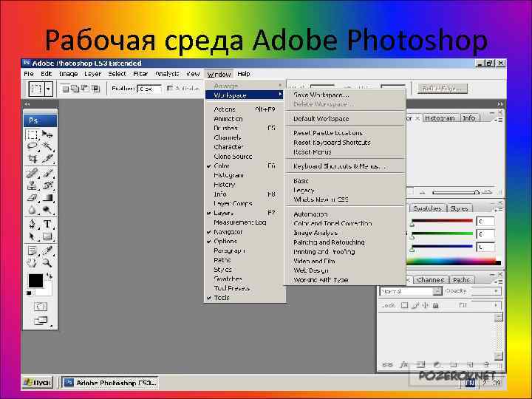Toggle checked Layers item in Window menu
This screenshot has width=532, height=399.
pos(245,213)
